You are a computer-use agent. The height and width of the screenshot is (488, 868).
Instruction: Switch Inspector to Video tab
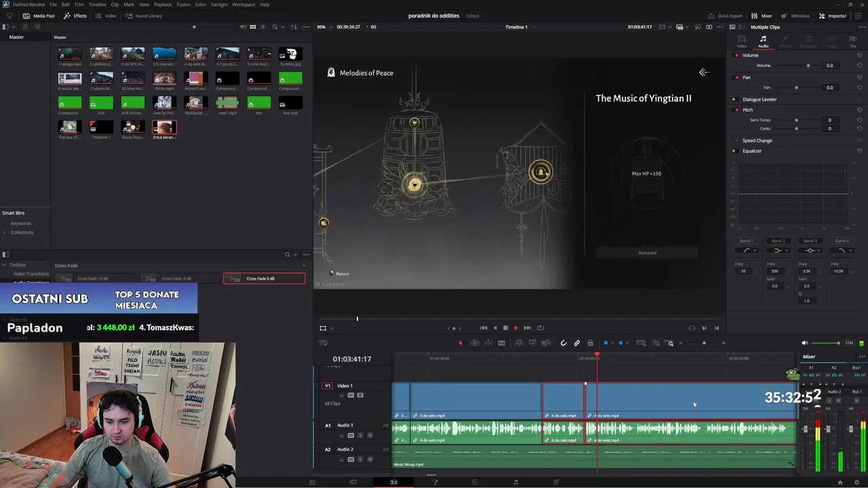pos(741,42)
